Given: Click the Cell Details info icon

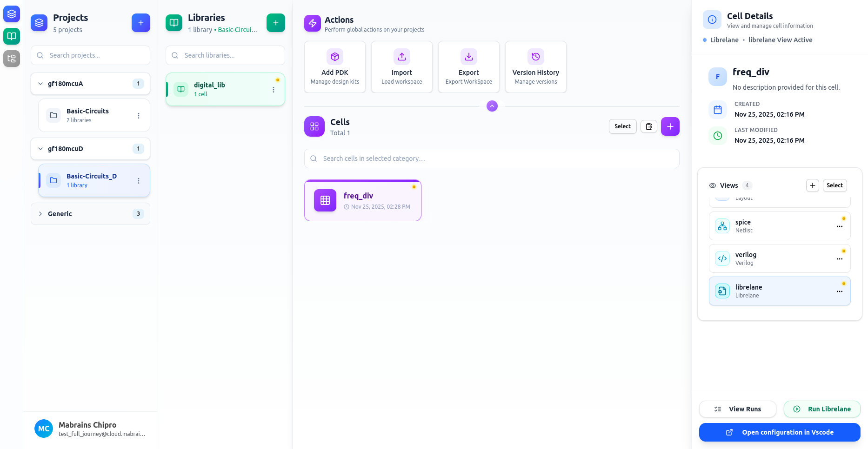Looking at the screenshot, I should 712,19.
